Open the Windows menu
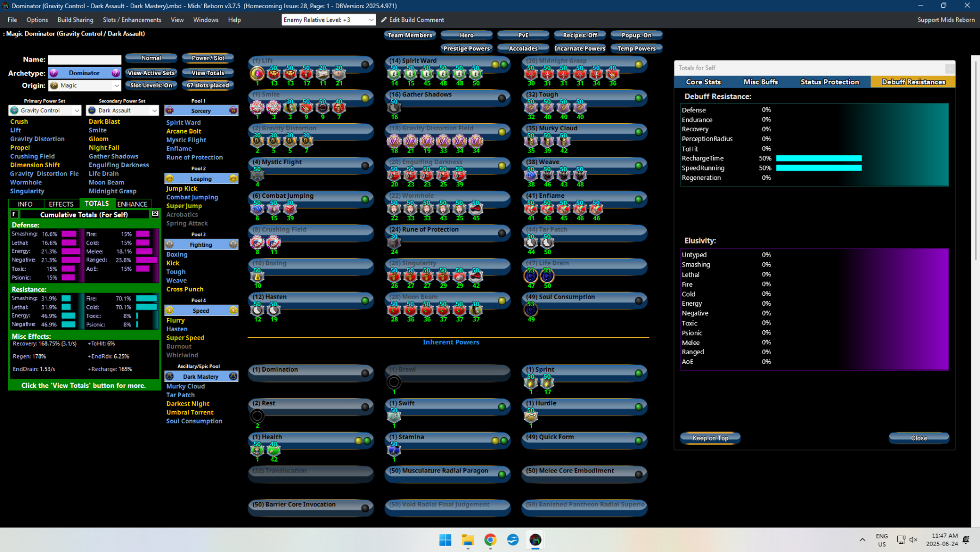Viewport: 980px width, 552px height. pos(206,20)
